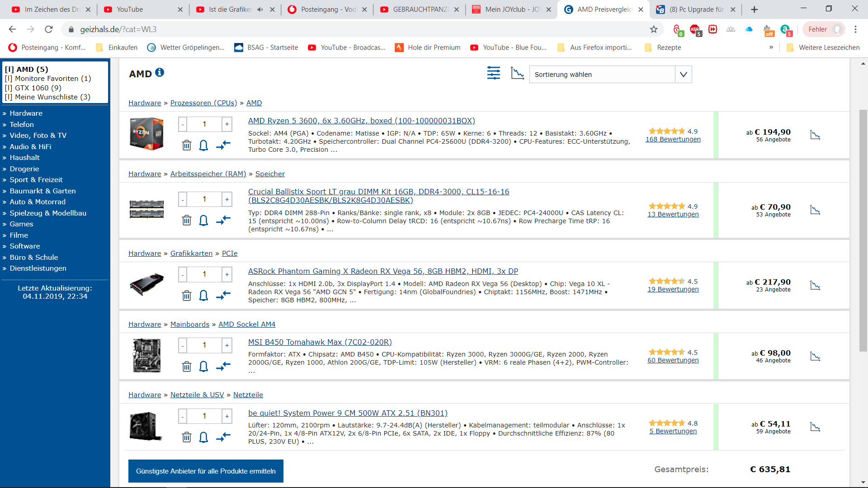Expand Software category in sidebar
Viewport: 868px width, 488px height.
pos(25,246)
